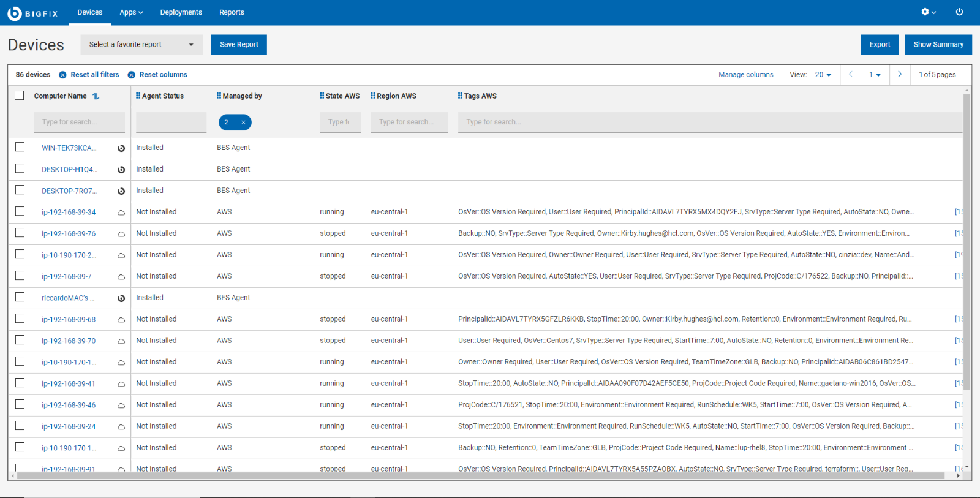
Task: Open the page number 1 dropdown
Action: pyautogui.click(x=875, y=75)
